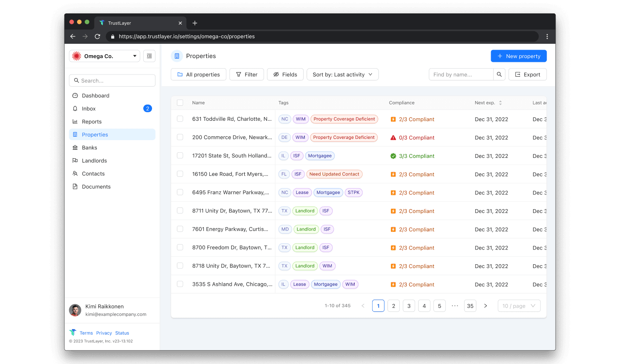Open Inbox in the sidebar
This screenshot has width=620, height=364.
pyautogui.click(x=112, y=109)
